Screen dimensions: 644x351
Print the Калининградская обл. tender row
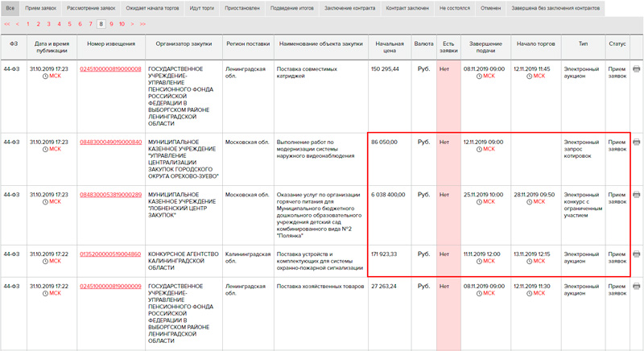click(x=636, y=254)
